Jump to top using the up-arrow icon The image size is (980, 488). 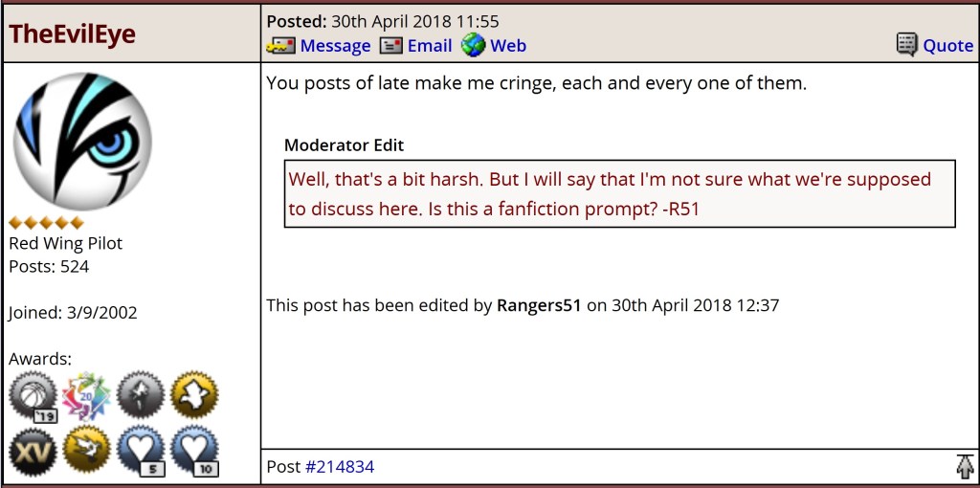click(x=964, y=467)
